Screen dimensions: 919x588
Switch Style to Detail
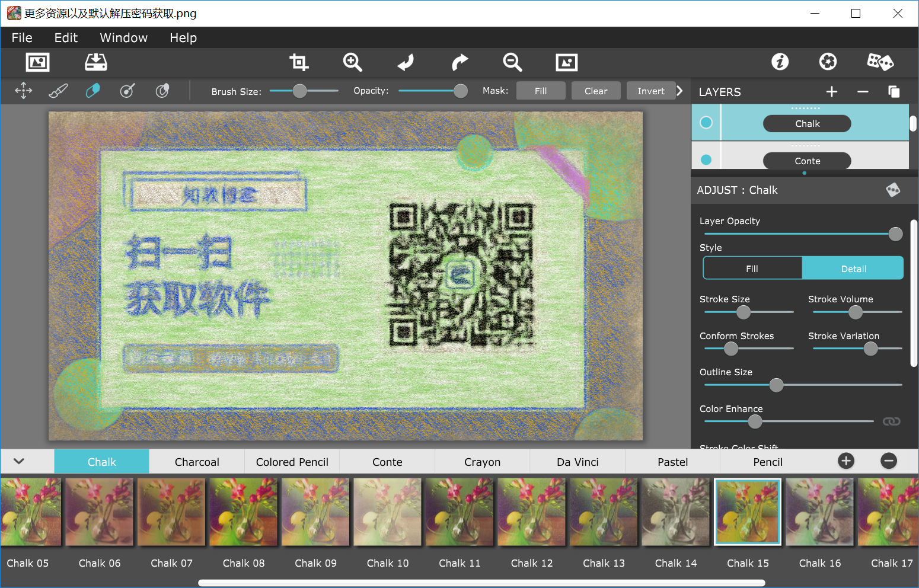pos(853,269)
